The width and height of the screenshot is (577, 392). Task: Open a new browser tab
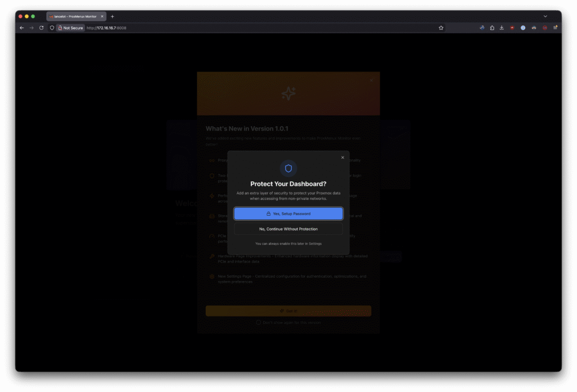(x=112, y=16)
